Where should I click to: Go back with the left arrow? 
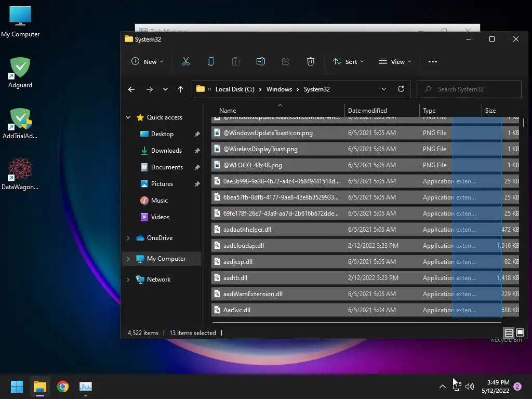pyautogui.click(x=131, y=89)
